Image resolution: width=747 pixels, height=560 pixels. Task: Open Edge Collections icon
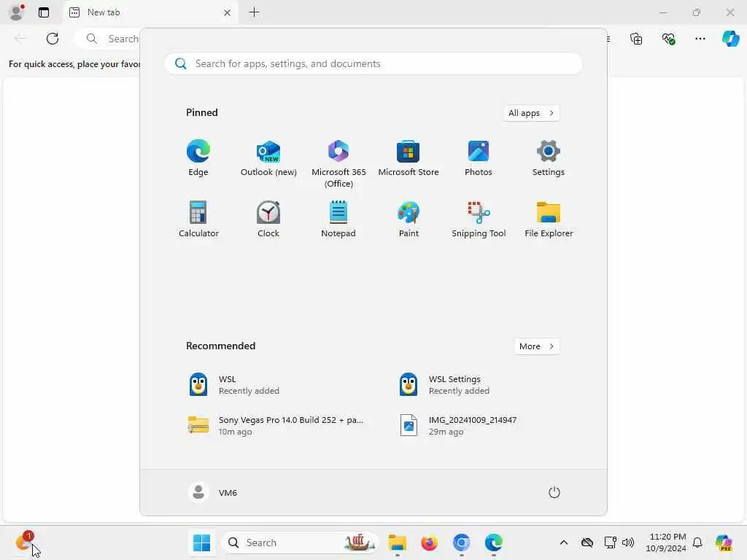(x=636, y=39)
